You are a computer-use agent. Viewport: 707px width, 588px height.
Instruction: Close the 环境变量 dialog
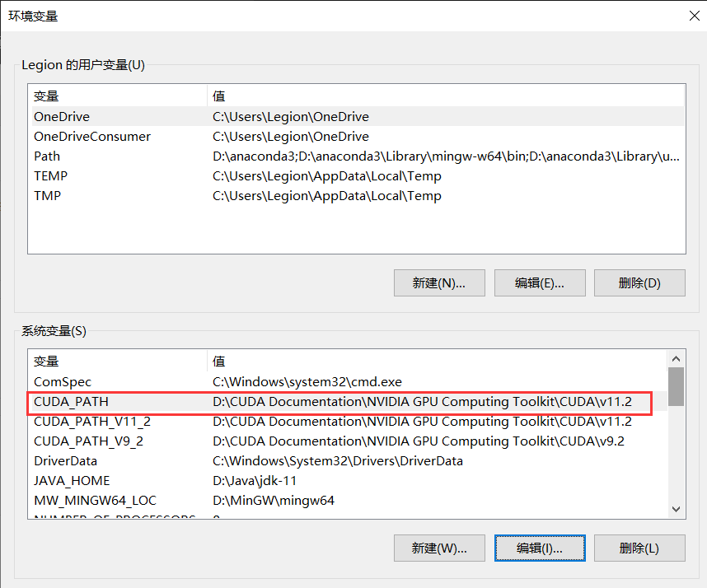(x=695, y=16)
